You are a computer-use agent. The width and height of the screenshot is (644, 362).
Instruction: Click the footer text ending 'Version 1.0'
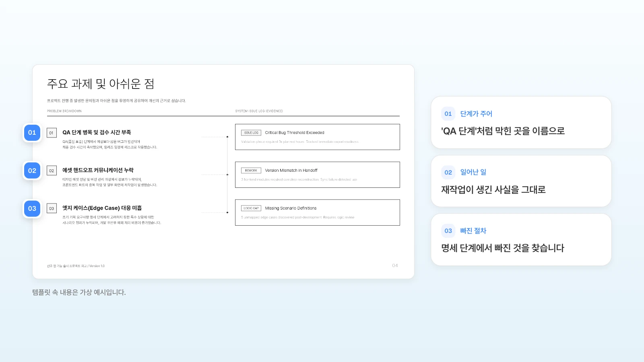click(76, 266)
